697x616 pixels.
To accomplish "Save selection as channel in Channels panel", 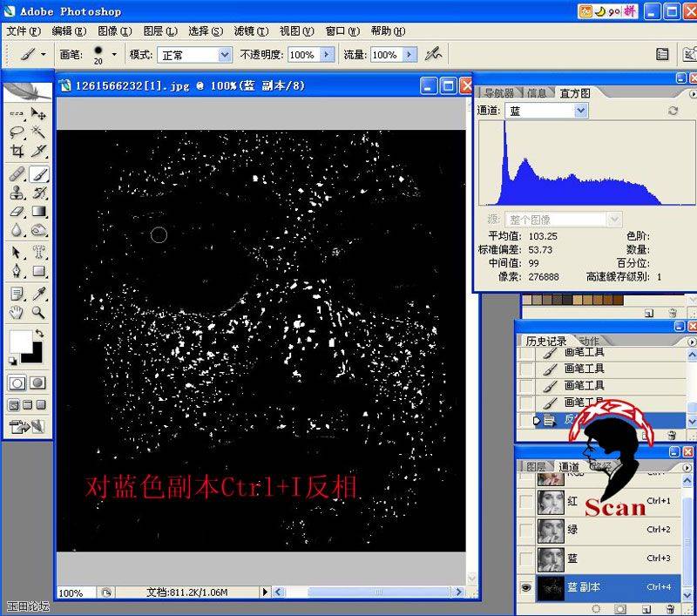I will coord(620,609).
